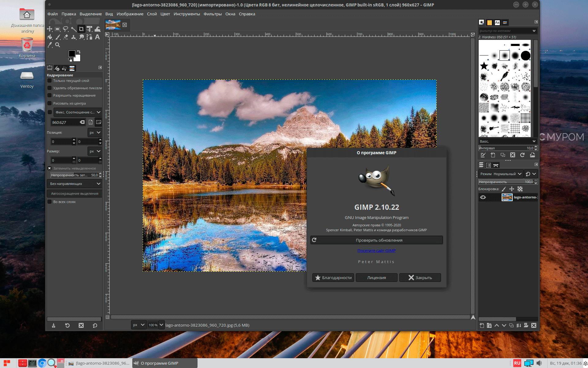Hide the lago-antorno layer with eye icon
Image resolution: width=588 pixels, height=368 pixels.
(483, 197)
